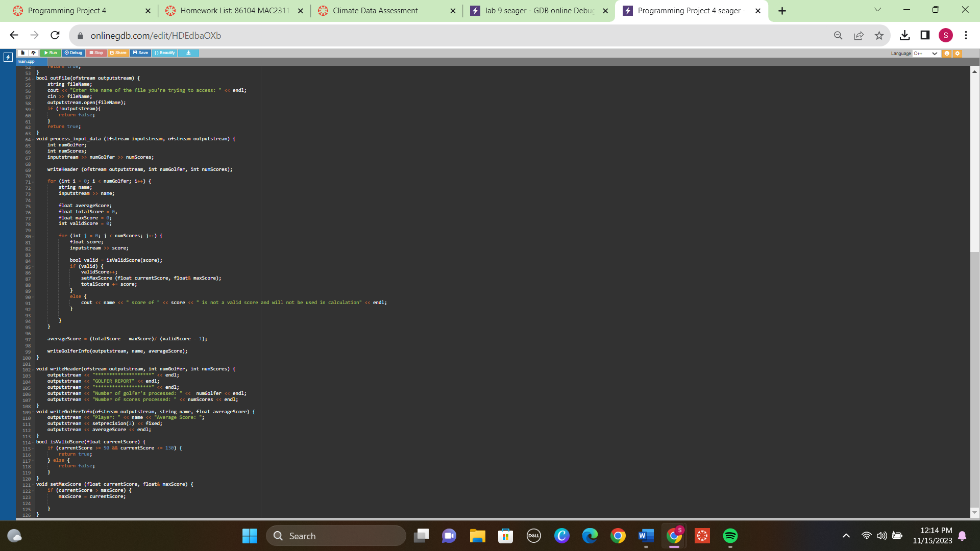Collapse the fold arrow at line 64

[33, 140]
